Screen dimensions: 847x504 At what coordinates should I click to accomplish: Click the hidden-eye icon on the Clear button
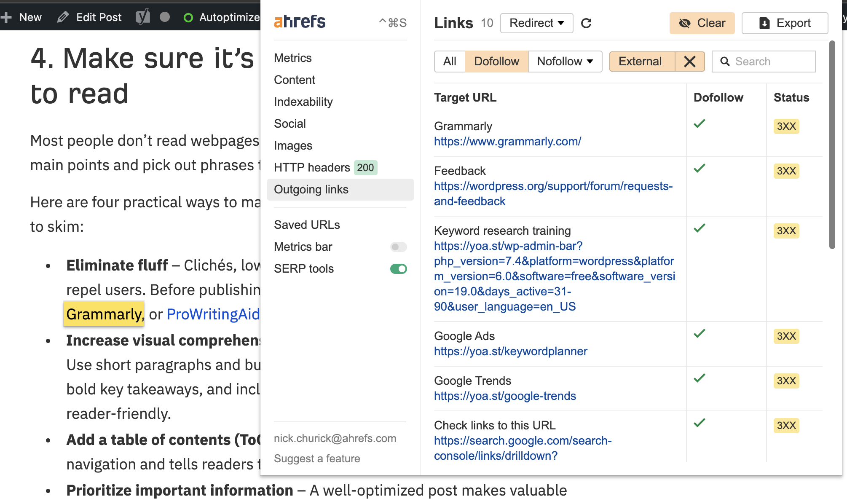(x=685, y=23)
